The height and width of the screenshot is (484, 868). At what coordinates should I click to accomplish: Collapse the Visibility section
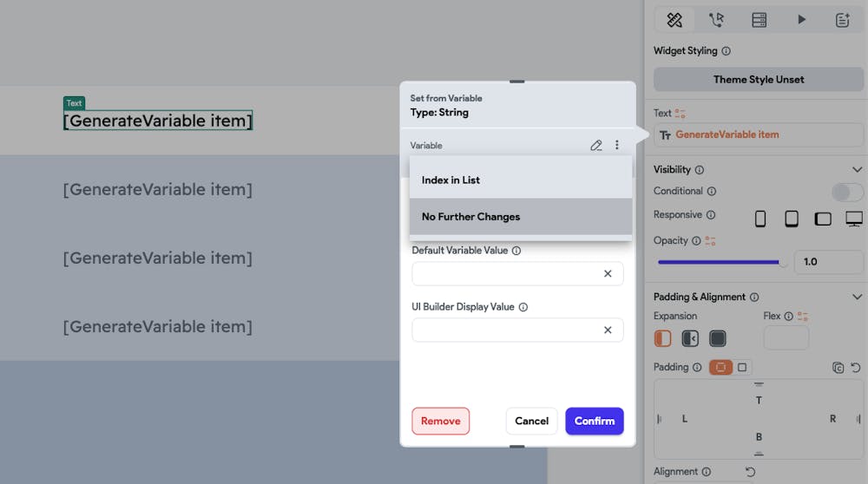pos(857,169)
